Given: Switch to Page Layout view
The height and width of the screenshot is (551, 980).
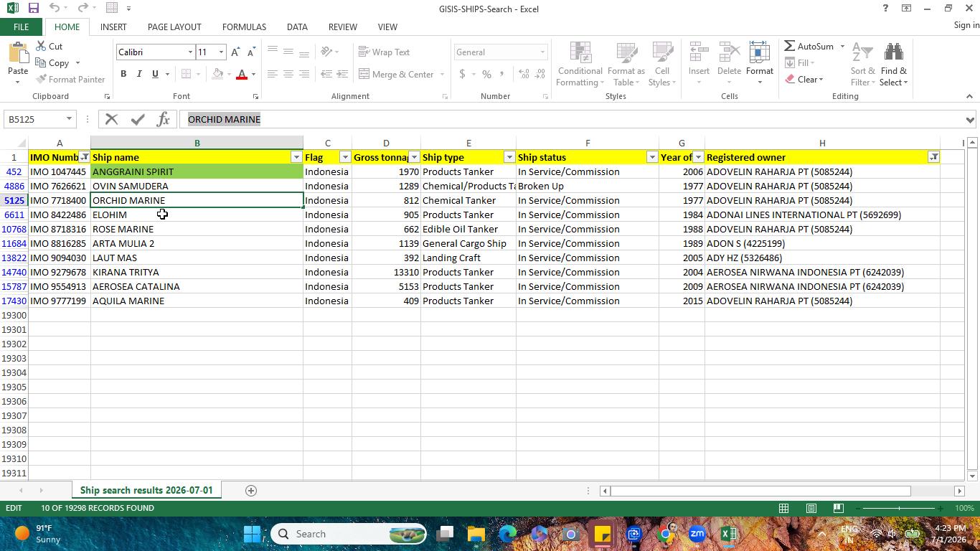Looking at the screenshot, I should [x=811, y=508].
